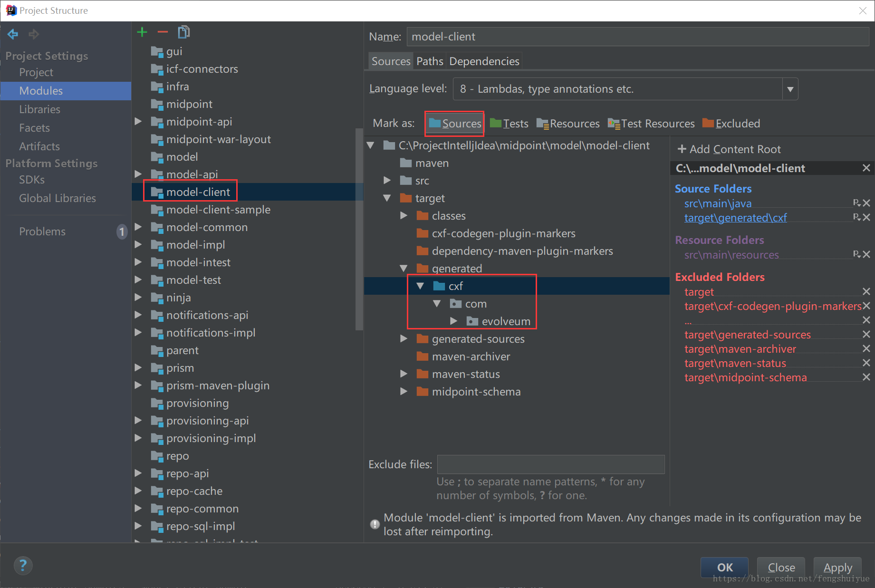Remove src\main\java source folder
875x588 pixels.
point(867,203)
